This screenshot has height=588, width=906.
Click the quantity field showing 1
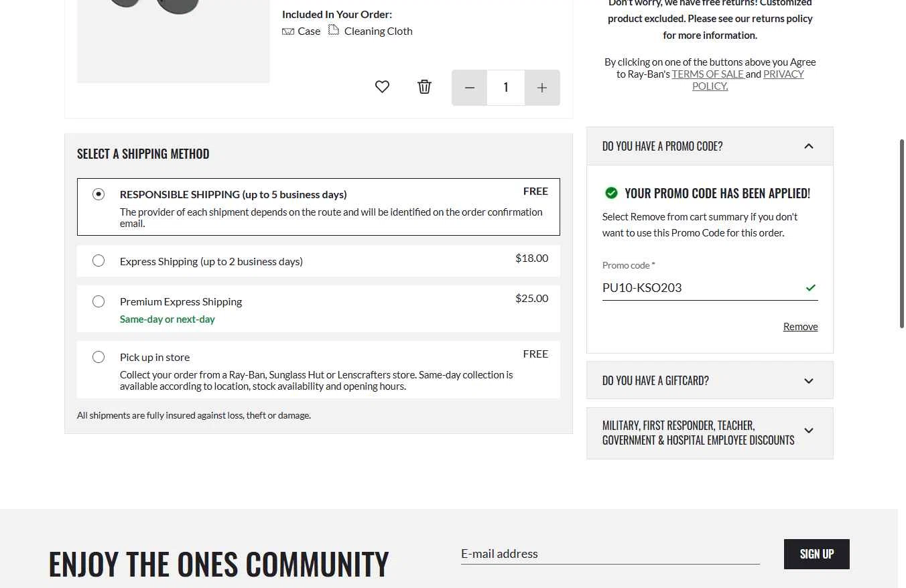(x=506, y=88)
